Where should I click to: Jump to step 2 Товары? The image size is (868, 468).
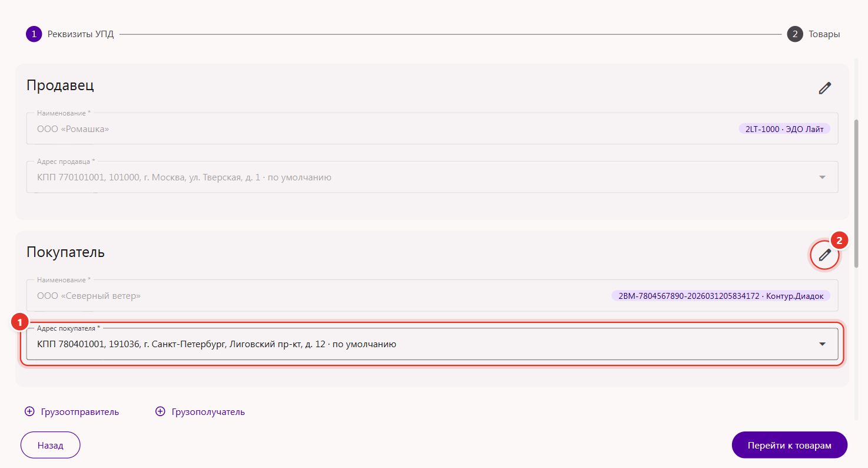tap(814, 34)
